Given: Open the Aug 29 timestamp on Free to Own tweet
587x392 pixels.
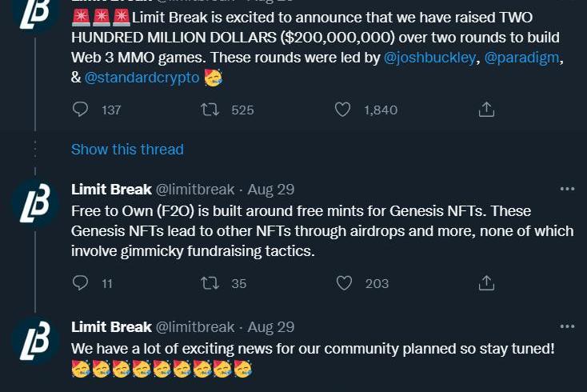Looking at the screenshot, I should (271, 190).
